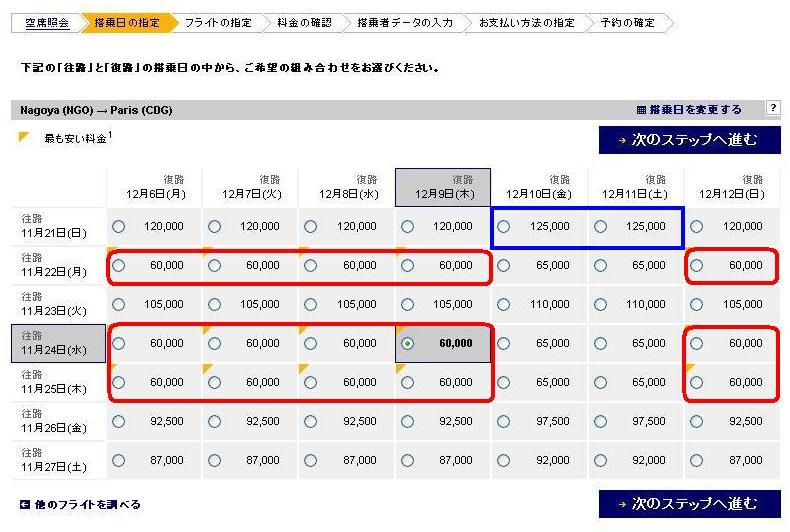Select fare for 11月21日 outbound, 12月6日 return
The height and width of the screenshot is (532, 790).
(x=119, y=227)
